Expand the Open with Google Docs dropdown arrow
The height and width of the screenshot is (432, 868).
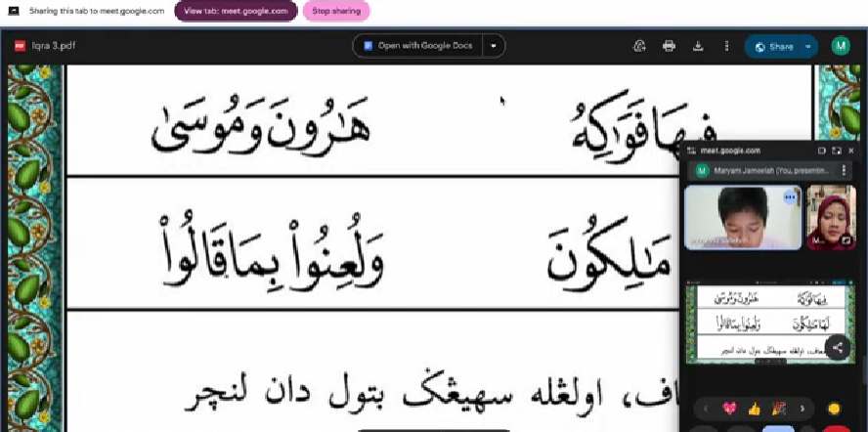(495, 46)
